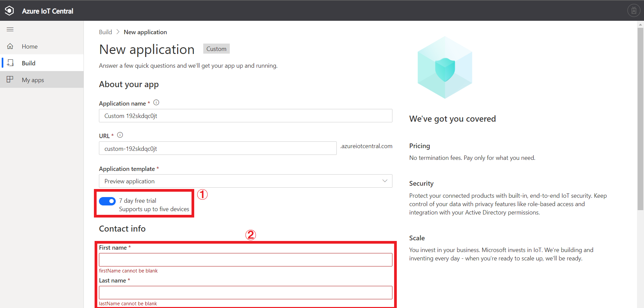Click the My apps icon in sidebar

pos(10,79)
